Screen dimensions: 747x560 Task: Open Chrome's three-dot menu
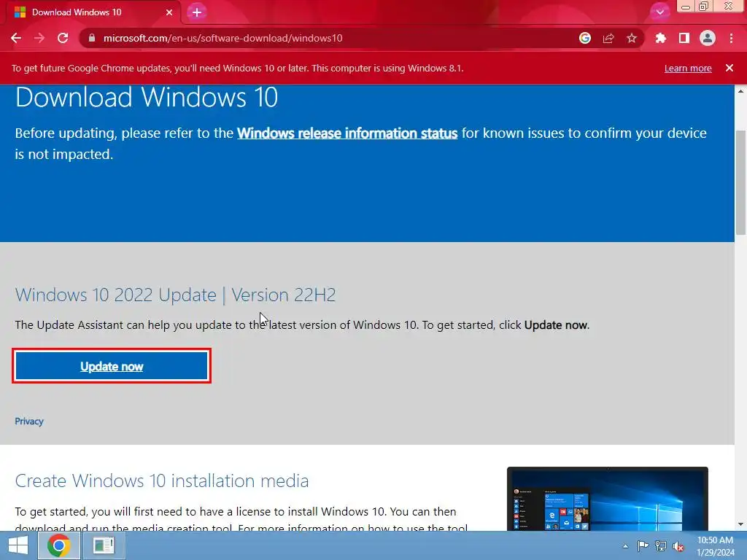[x=731, y=38]
